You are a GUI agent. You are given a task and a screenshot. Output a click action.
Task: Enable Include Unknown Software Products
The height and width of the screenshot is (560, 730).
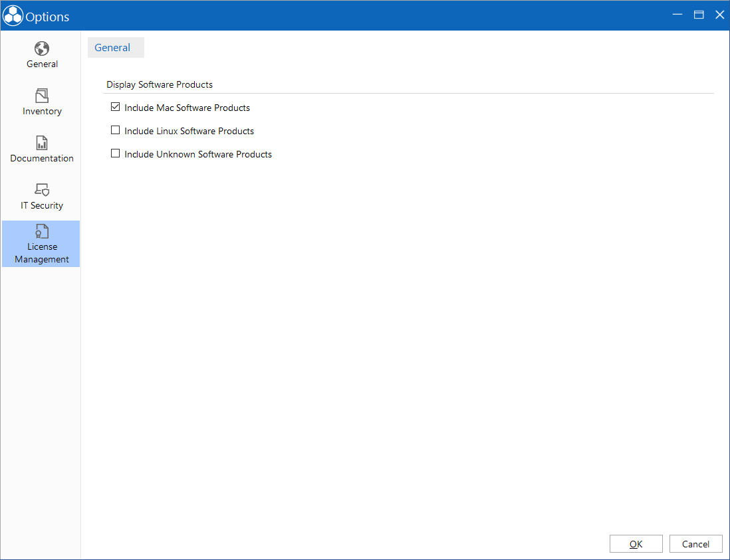tap(116, 153)
